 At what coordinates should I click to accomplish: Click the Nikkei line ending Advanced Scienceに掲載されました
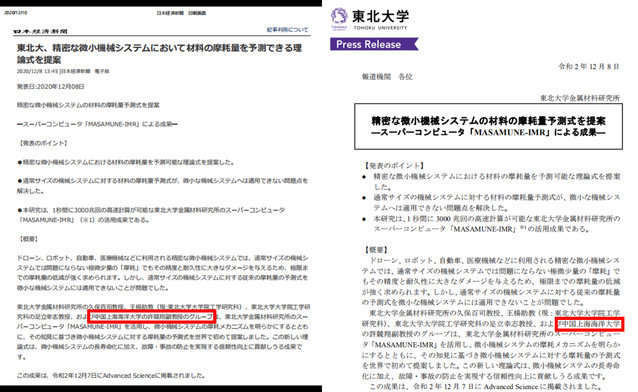110,375
